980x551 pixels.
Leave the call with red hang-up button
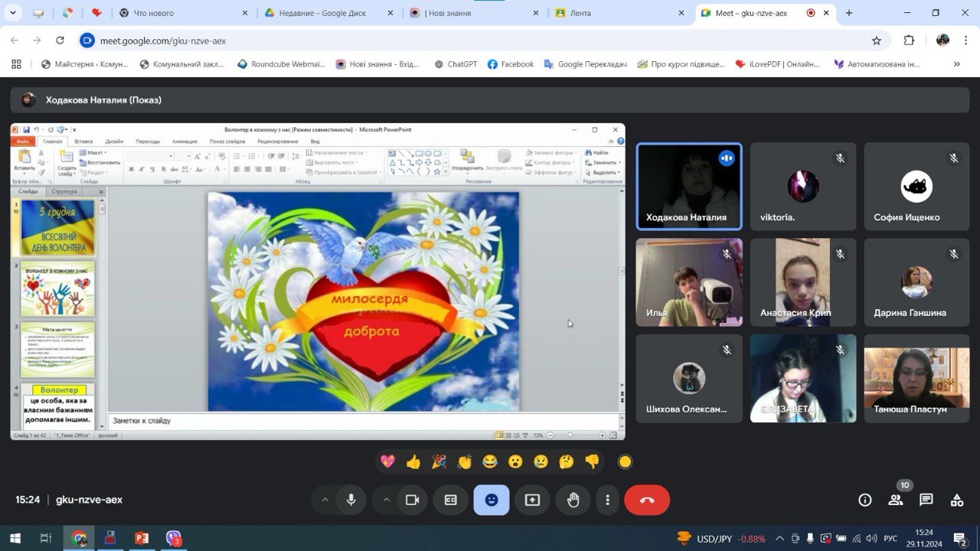click(647, 500)
